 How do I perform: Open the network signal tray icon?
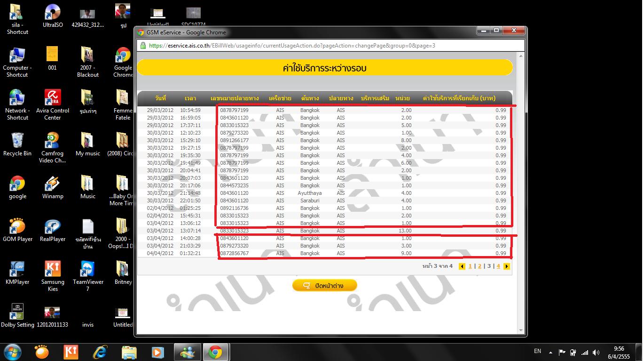pos(585,352)
